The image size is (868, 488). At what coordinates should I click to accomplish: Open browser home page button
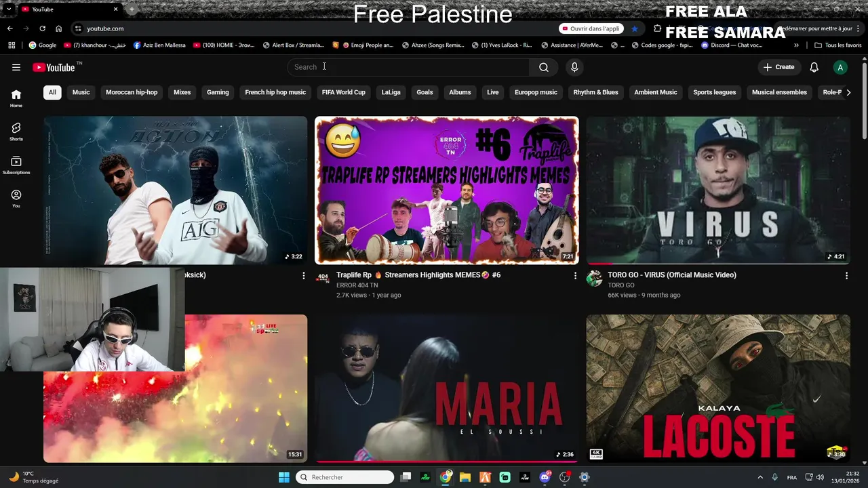(x=58, y=28)
